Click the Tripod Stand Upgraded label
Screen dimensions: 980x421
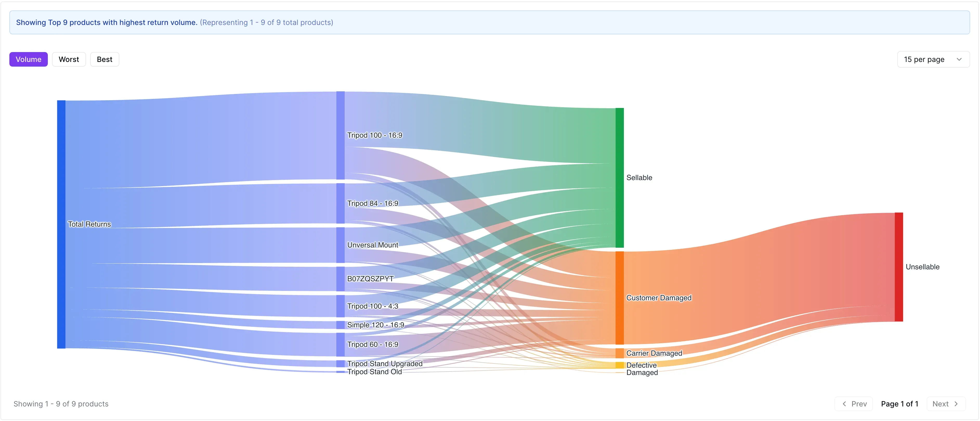click(385, 363)
